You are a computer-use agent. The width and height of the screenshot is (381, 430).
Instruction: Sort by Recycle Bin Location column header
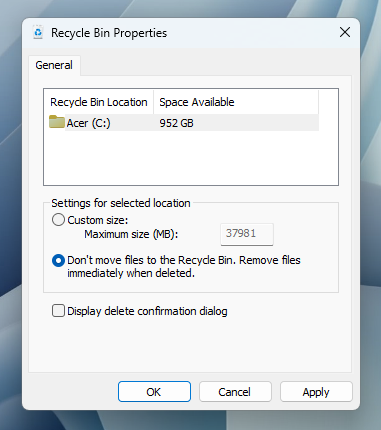pyautogui.click(x=99, y=102)
